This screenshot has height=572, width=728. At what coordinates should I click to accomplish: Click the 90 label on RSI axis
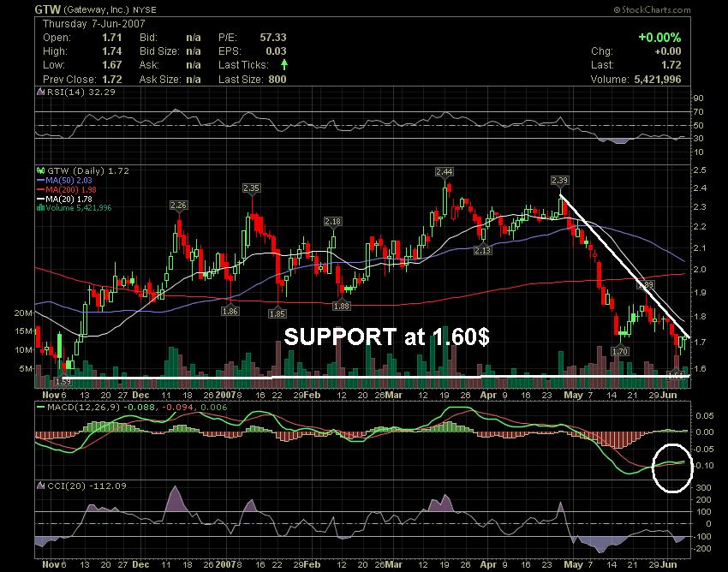click(699, 98)
